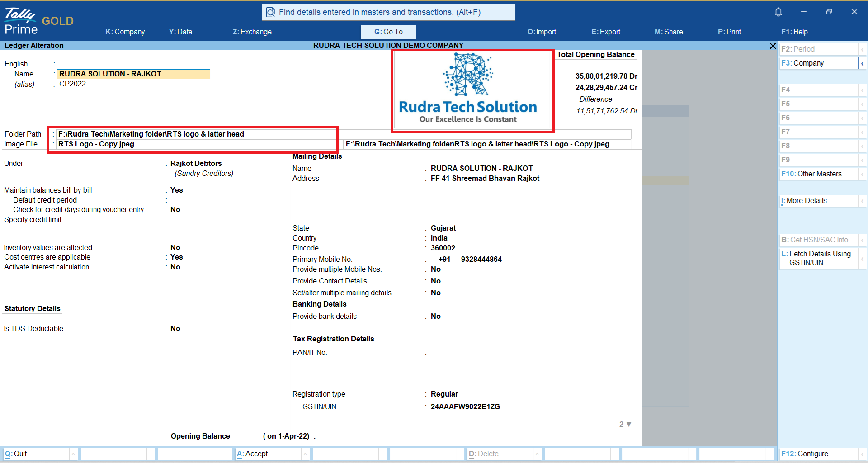Click the Tally Prime GOLD logo
The height and width of the screenshot is (463, 868).
pos(38,21)
